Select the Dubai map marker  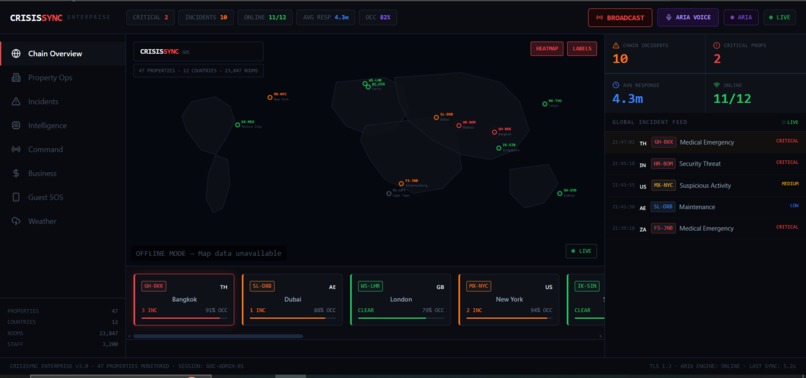pos(436,117)
